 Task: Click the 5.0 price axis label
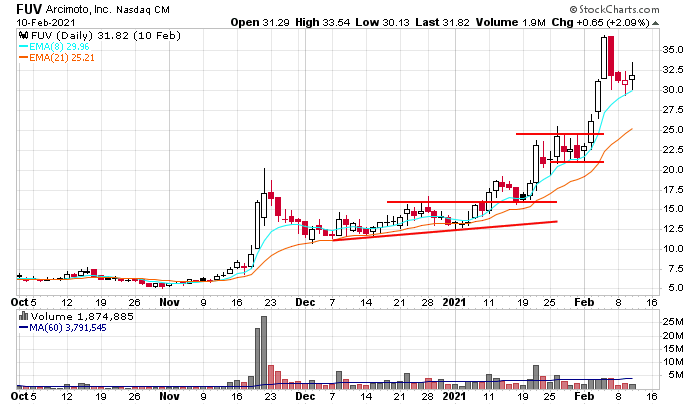tap(675, 288)
